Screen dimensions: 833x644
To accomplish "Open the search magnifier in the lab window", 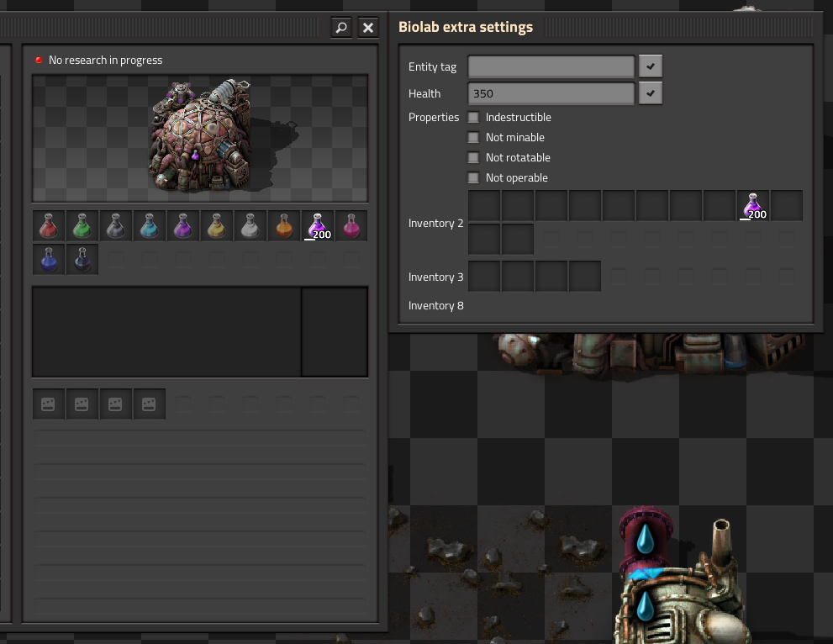I will coord(341,27).
